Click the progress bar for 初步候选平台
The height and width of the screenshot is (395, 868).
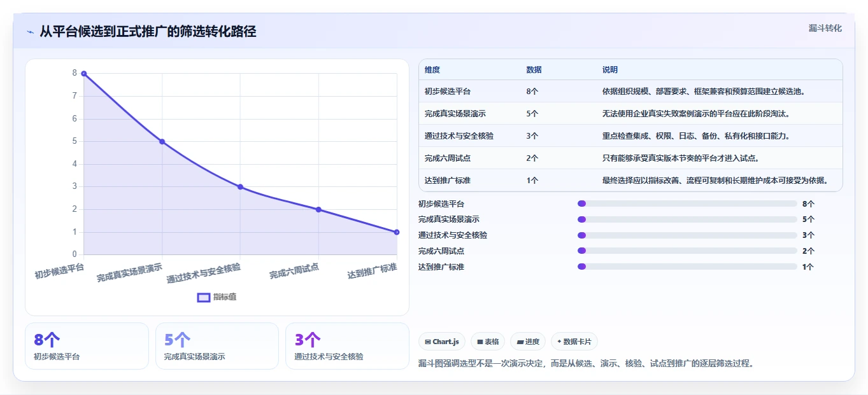coord(687,204)
